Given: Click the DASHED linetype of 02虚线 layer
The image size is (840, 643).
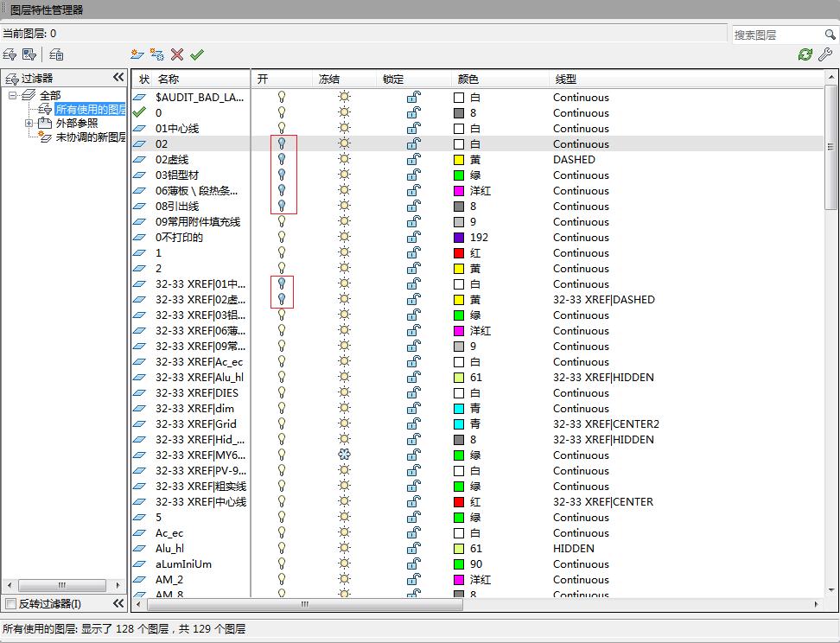Looking at the screenshot, I should tap(574, 160).
